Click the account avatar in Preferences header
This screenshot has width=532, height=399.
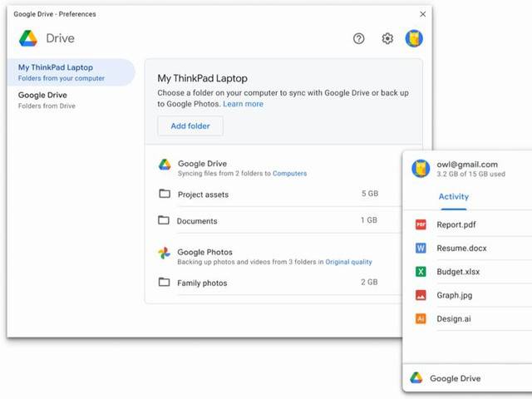point(414,38)
